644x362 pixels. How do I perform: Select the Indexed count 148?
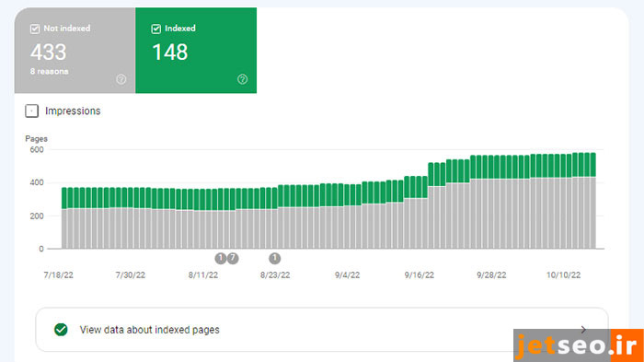click(x=169, y=53)
